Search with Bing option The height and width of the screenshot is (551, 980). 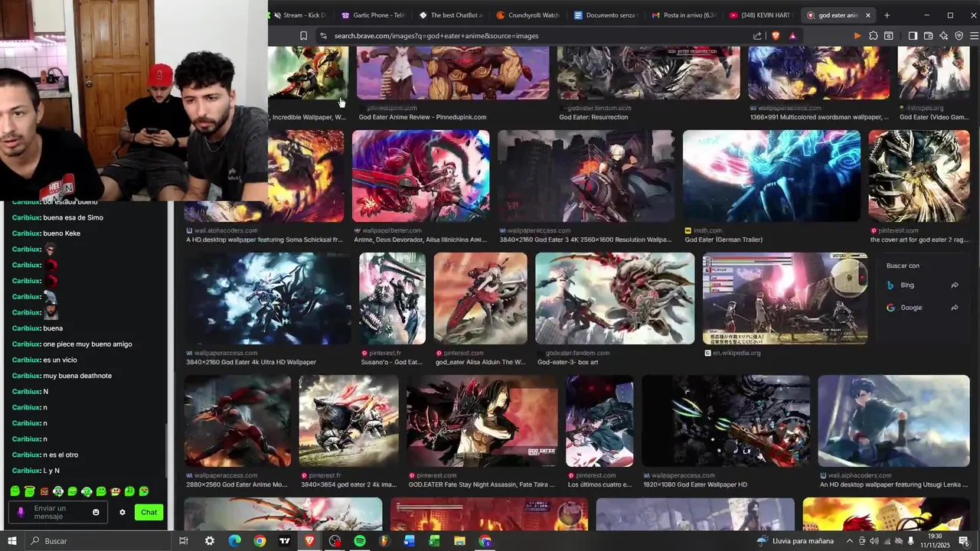coord(923,285)
